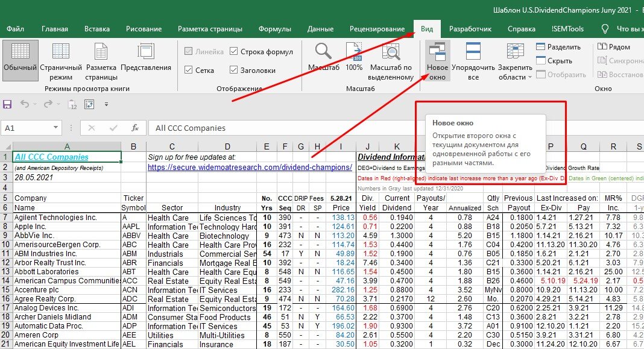The image size is (644, 349).
Task: Open a New Window (Новое окно)
Action: coord(437,60)
